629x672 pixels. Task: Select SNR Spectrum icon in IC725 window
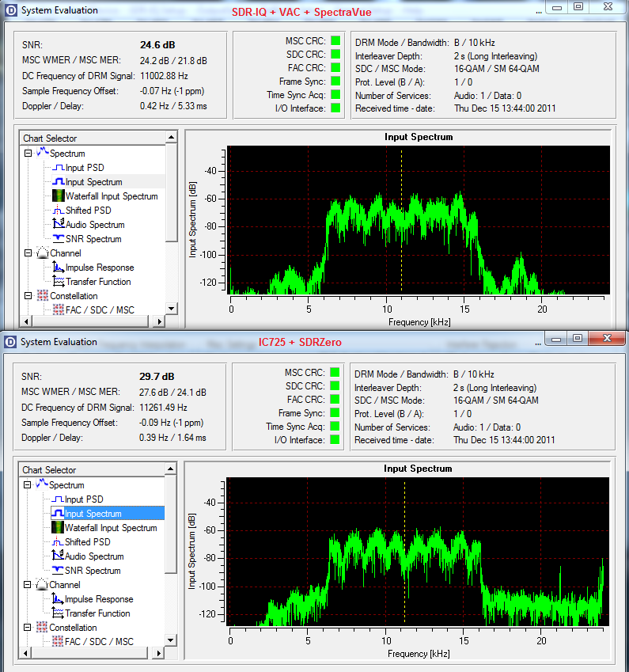point(57,571)
